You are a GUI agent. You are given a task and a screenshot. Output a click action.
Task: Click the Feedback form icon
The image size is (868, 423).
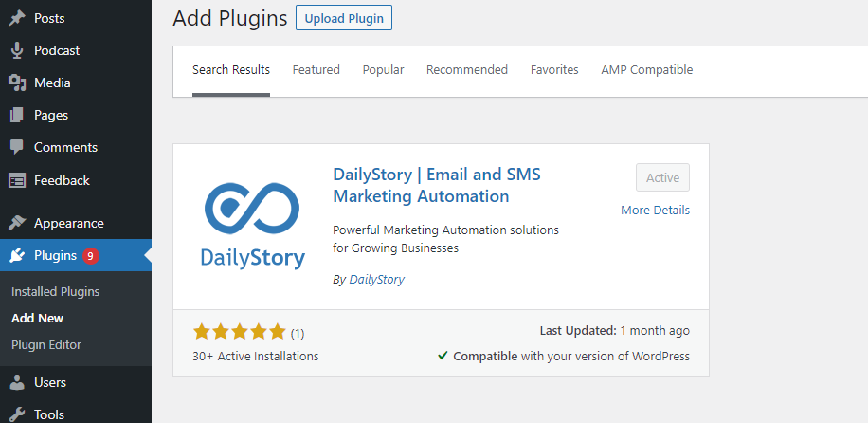pos(17,181)
